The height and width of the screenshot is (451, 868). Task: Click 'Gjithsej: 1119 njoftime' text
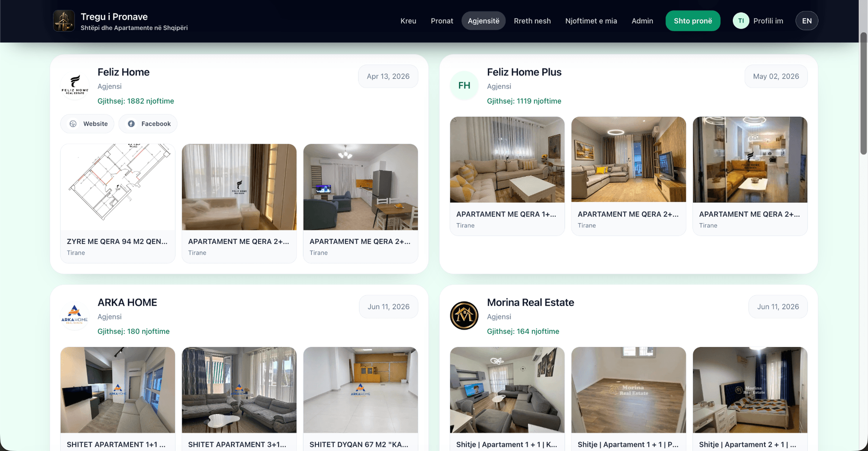click(x=524, y=101)
